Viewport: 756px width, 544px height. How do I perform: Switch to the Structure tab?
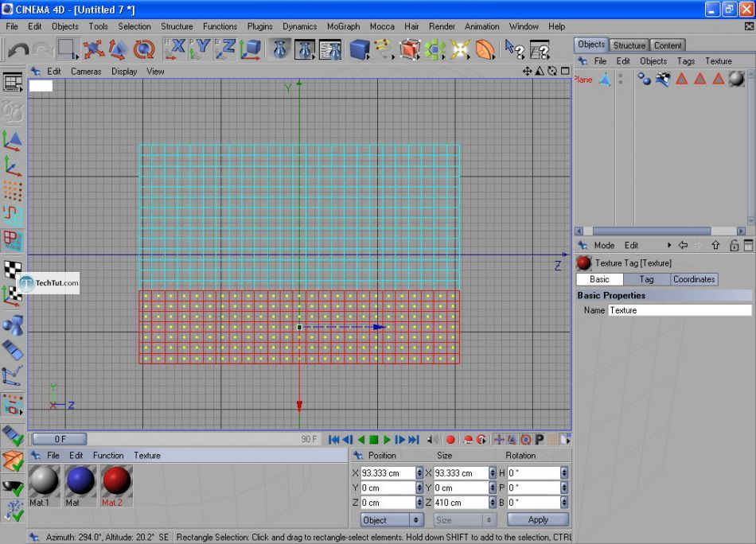pyautogui.click(x=629, y=45)
